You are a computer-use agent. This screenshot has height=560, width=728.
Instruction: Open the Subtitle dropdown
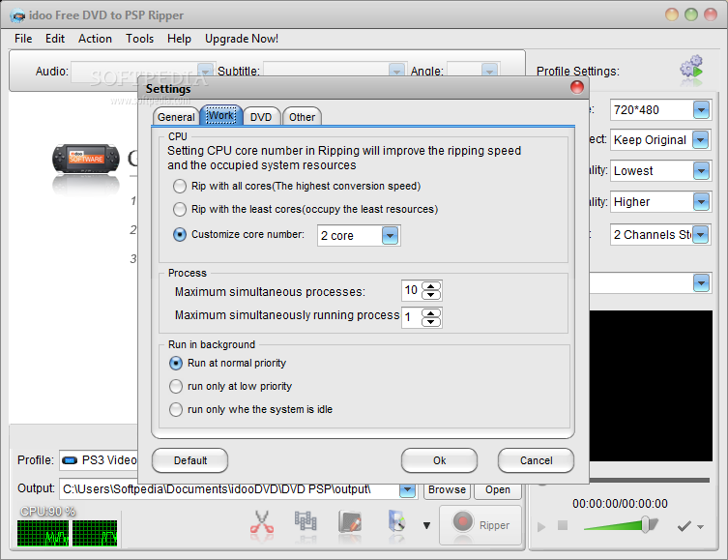396,71
